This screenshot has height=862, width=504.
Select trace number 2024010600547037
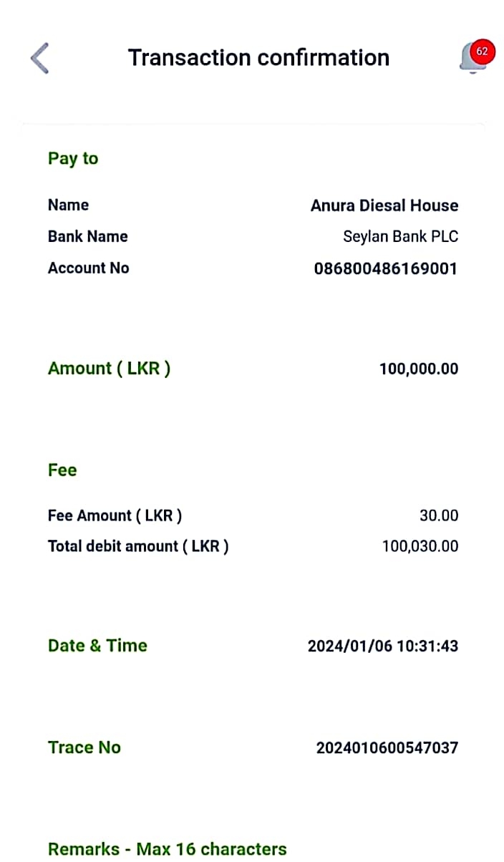[x=387, y=748]
